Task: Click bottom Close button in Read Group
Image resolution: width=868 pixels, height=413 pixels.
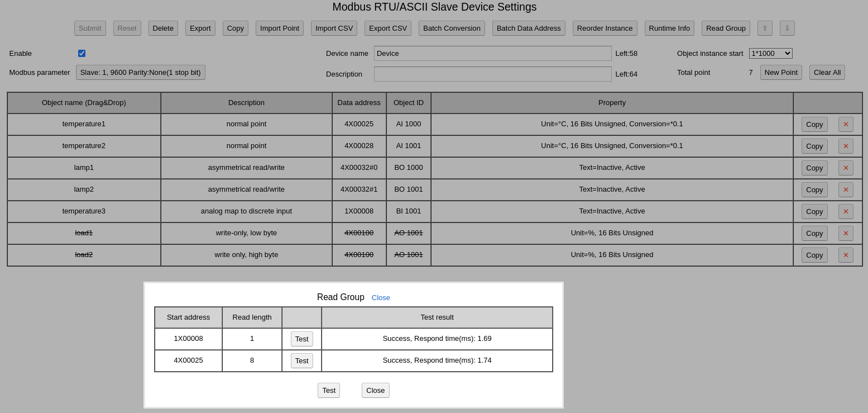Action: (376, 390)
